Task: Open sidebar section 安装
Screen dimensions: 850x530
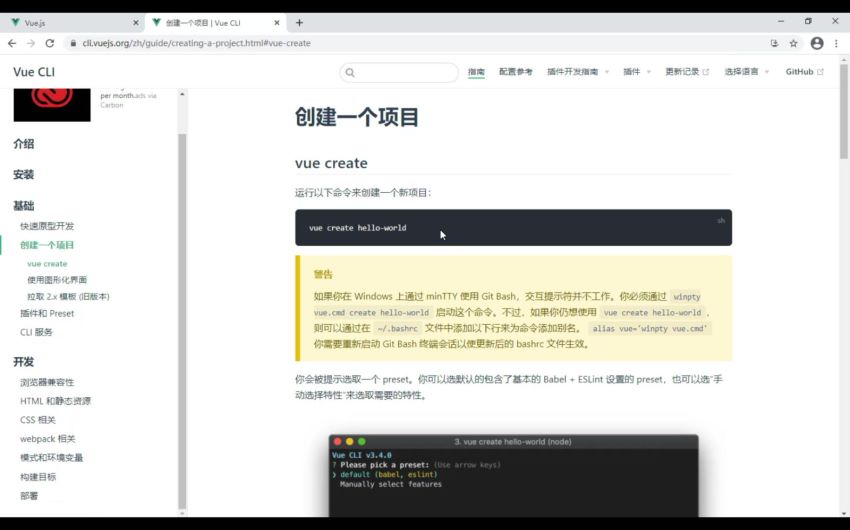Action: tap(24, 174)
